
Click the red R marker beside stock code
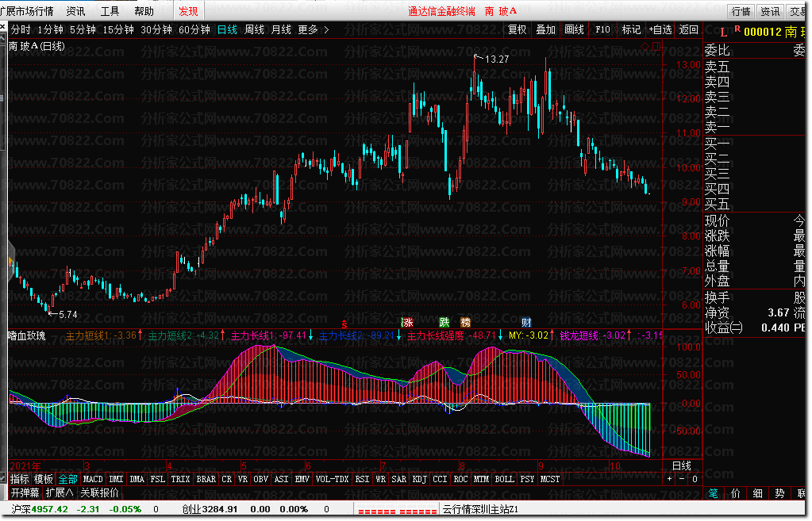[737, 29]
